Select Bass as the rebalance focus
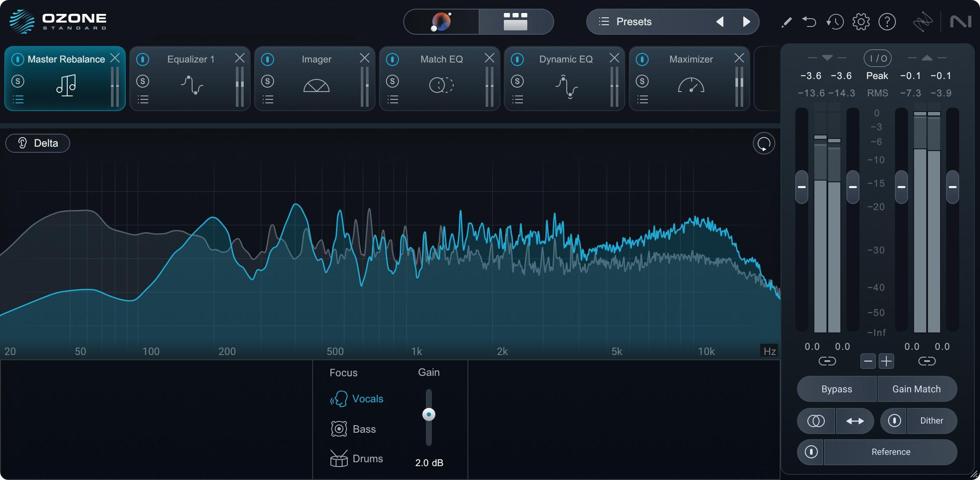Image resolution: width=980 pixels, height=480 pixels. [x=364, y=429]
